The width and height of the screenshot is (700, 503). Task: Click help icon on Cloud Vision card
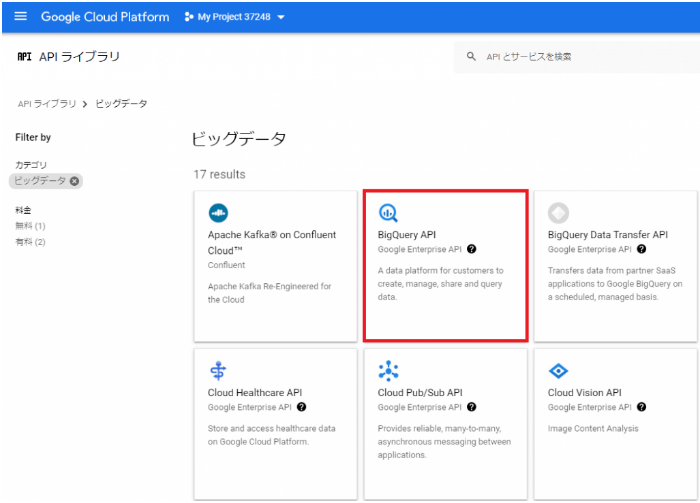pyautogui.click(x=642, y=407)
